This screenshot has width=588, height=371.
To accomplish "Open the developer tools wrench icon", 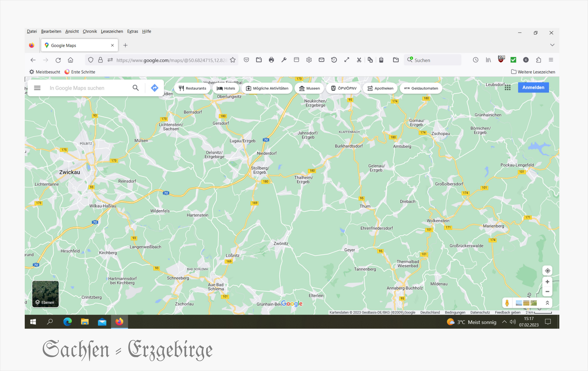I will coord(284,60).
